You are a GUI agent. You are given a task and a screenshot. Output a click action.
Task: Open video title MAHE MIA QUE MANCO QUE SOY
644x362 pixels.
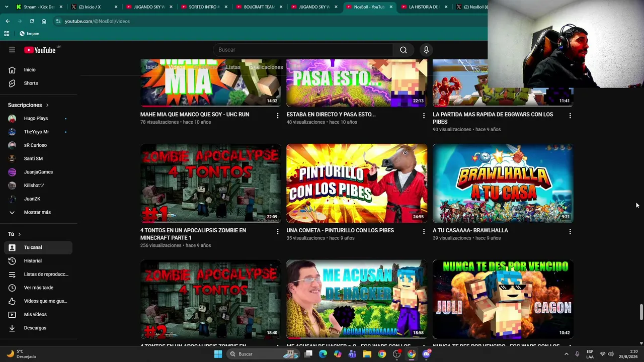(195, 115)
